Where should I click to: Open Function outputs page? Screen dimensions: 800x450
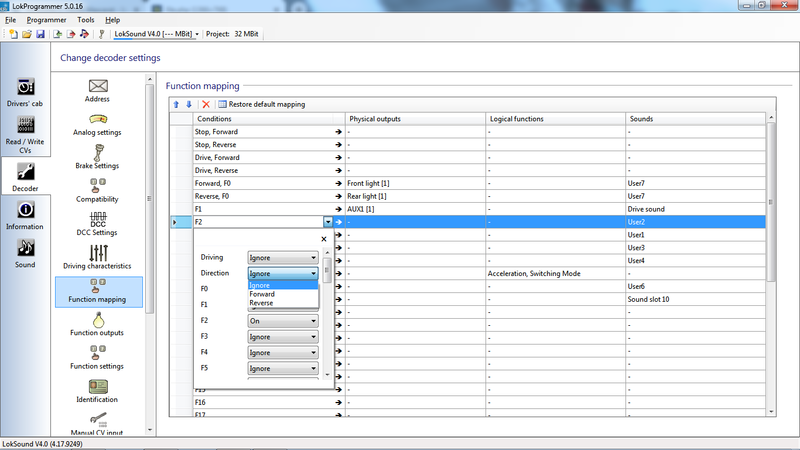[x=97, y=324]
